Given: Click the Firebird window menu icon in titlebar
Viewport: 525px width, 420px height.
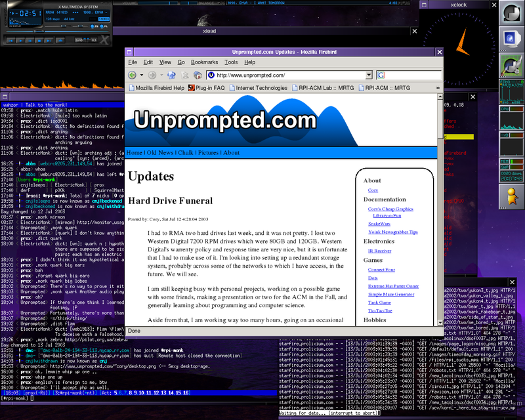Looking at the screenshot, I should [x=129, y=52].
